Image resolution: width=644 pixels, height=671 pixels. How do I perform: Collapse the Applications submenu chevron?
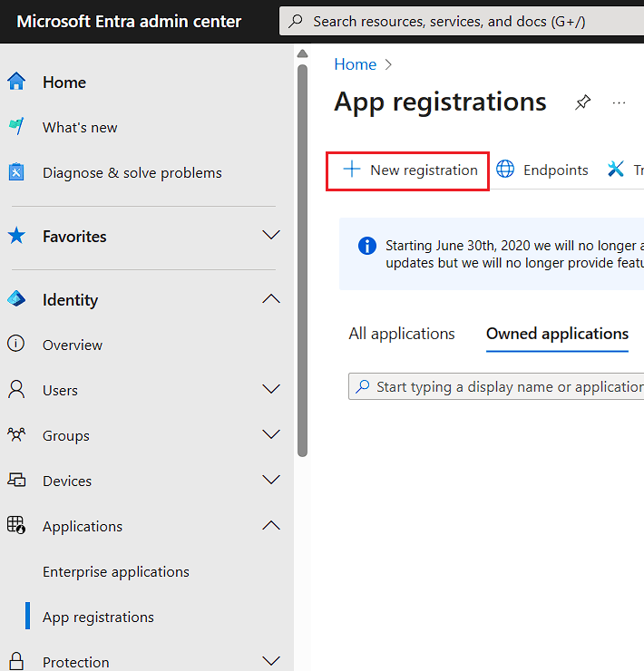click(271, 525)
